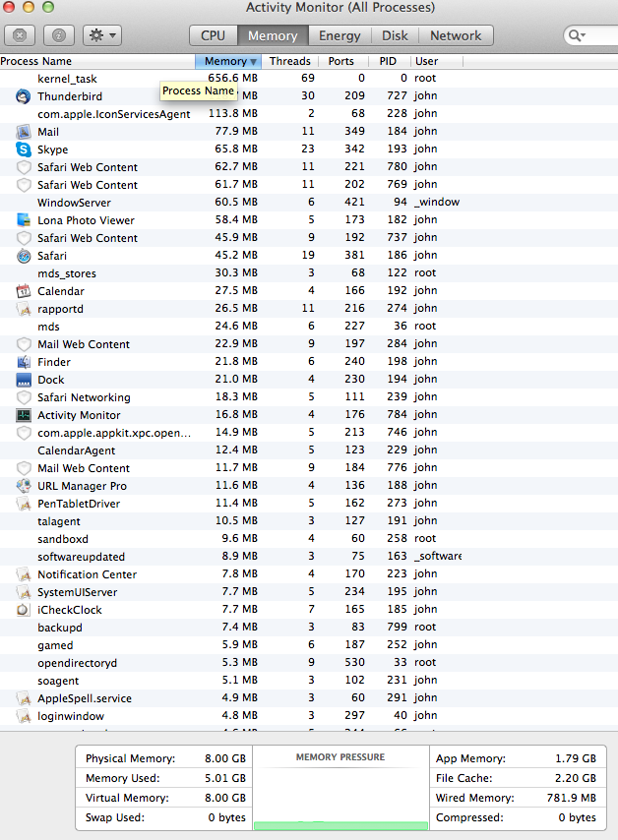Select the Finder icon
618x840 pixels.
pos(23,362)
